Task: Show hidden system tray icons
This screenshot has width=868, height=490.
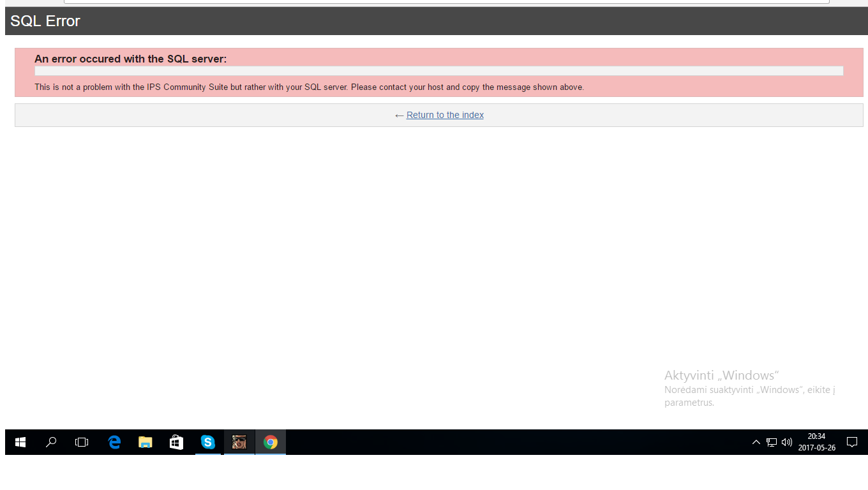Action: coord(756,442)
